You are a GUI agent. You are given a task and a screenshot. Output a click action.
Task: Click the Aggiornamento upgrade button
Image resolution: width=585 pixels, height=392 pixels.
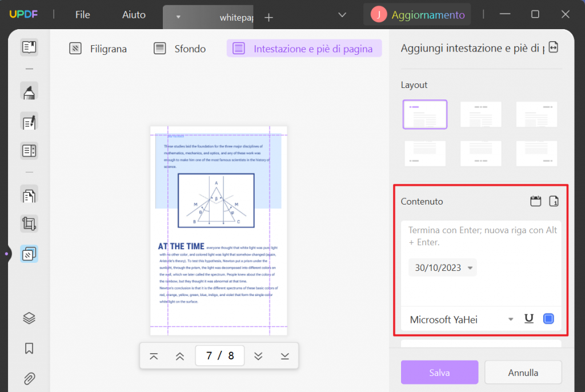point(416,14)
